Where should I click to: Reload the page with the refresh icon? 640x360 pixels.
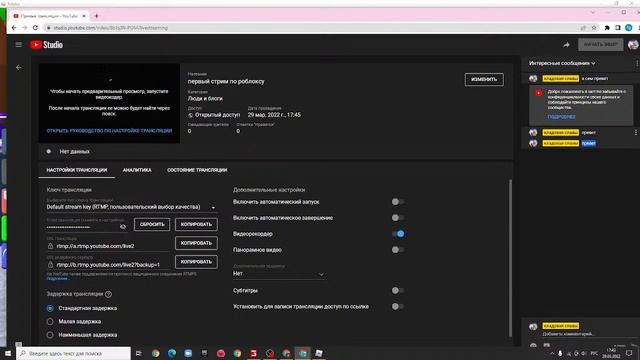click(x=35, y=28)
